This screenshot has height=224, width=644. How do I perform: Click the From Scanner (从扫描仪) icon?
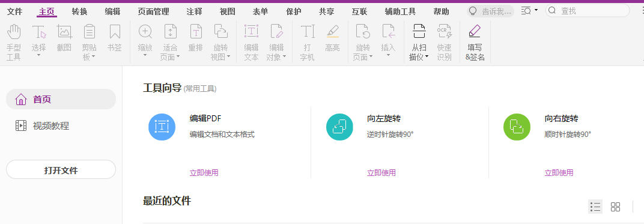pos(419,32)
